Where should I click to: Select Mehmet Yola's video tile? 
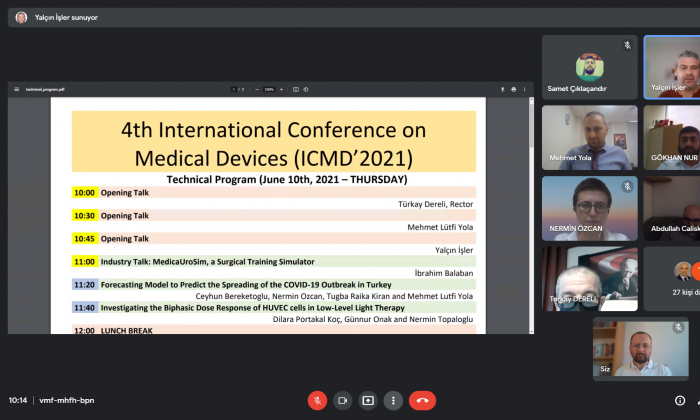tap(589, 137)
